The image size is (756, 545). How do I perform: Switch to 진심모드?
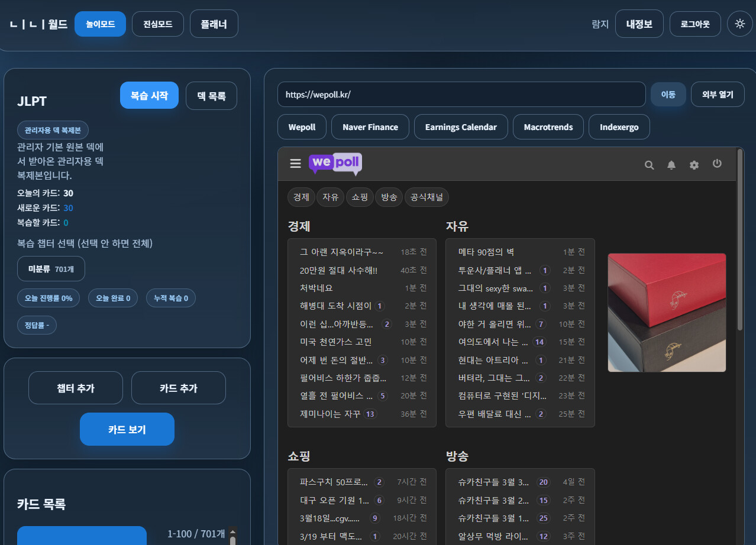(158, 24)
